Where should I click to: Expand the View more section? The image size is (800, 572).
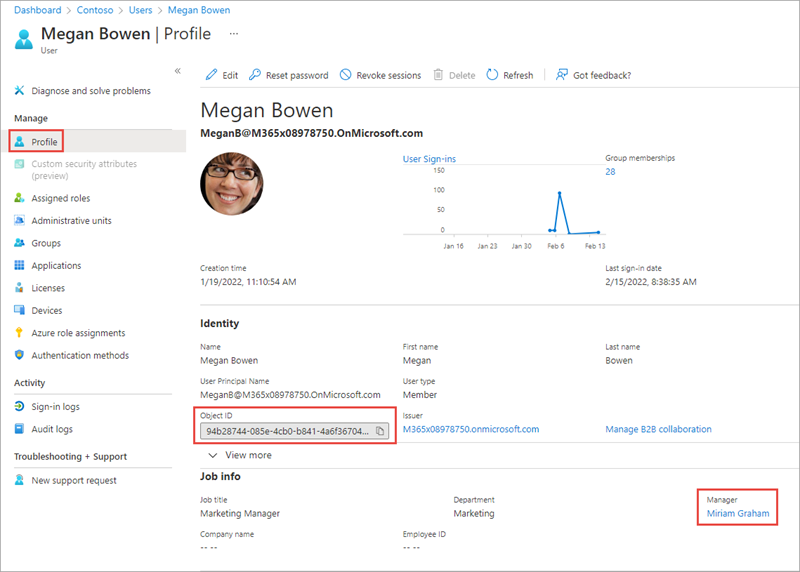coord(240,455)
